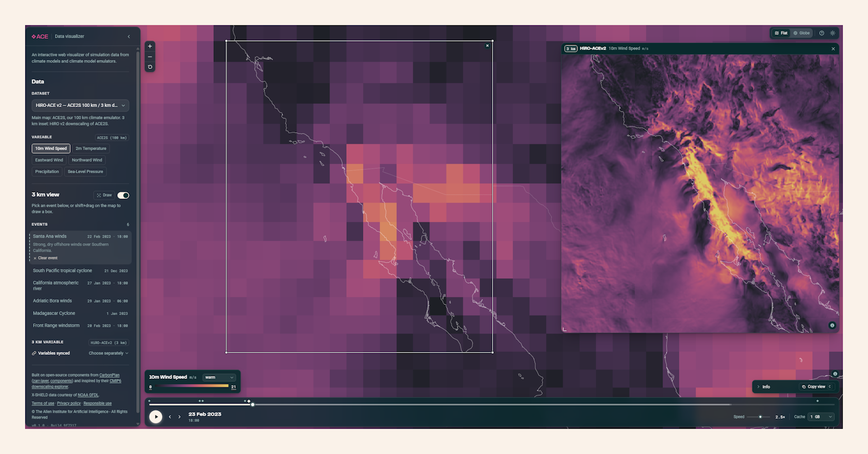Open the main map attribution info icon
This screenshot has width=868, height=454.
pyautogui.click(x=835, y=374)
